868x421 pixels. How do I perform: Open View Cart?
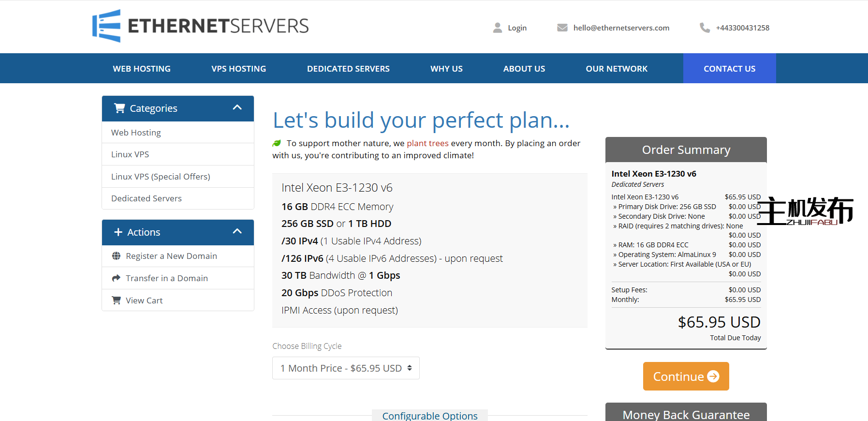[178, 301]
